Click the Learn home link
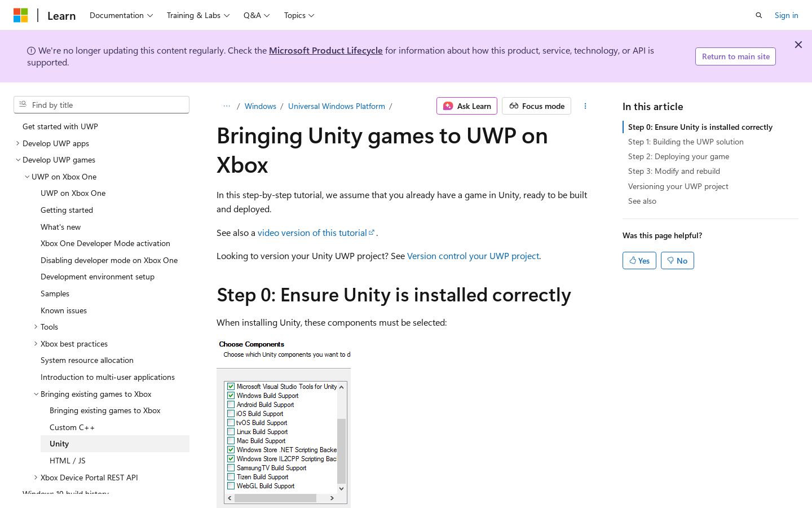The height and width of the screenshot is (508, 812). pyautogui.click(x=61, y=16)
